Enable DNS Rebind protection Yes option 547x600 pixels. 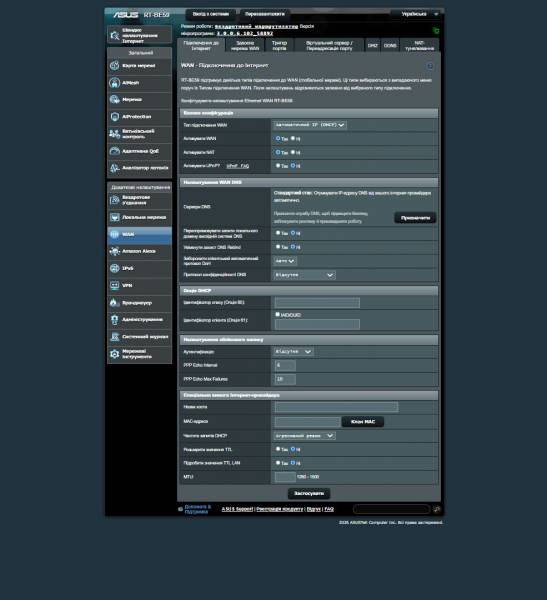pos(278,247)
